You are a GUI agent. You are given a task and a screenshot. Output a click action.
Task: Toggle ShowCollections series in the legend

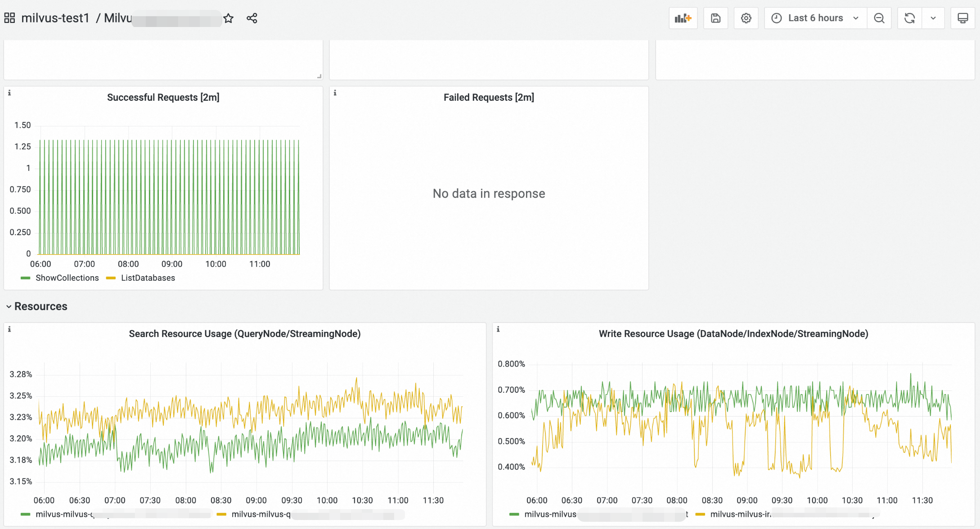(x=67, y=278)
